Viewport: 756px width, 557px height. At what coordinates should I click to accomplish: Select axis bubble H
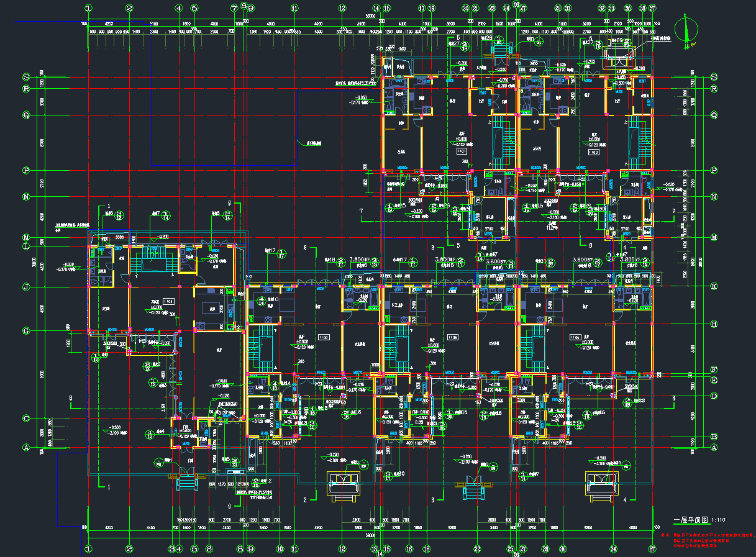point(714,324)
